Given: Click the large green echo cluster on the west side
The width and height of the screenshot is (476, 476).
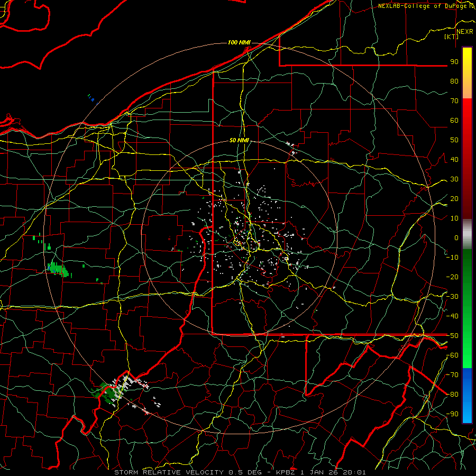Looking at the screenshot, I should [58, 269].
